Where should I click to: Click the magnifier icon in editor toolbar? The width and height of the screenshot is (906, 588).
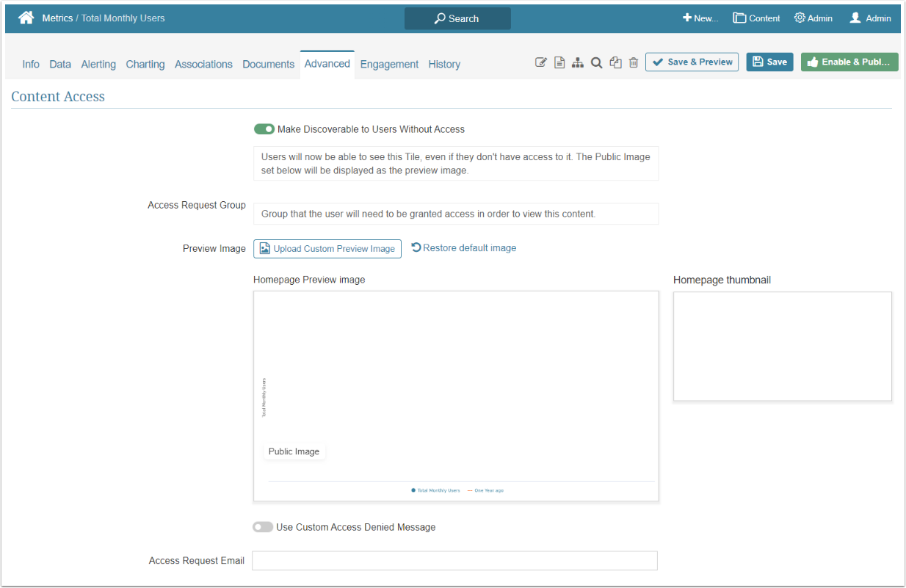(x=597, y=63)
